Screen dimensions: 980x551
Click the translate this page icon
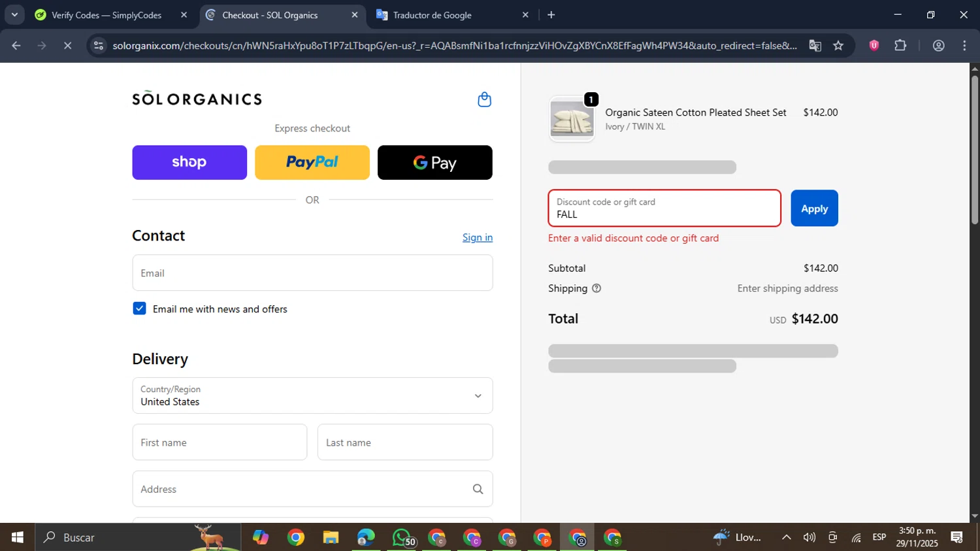click(815, 46)
